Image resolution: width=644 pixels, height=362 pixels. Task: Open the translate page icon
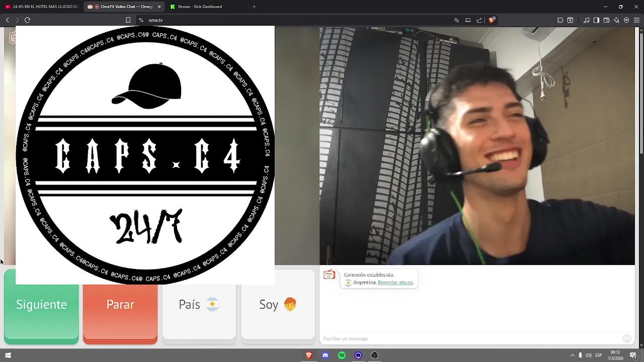click(x=456, y=20)
